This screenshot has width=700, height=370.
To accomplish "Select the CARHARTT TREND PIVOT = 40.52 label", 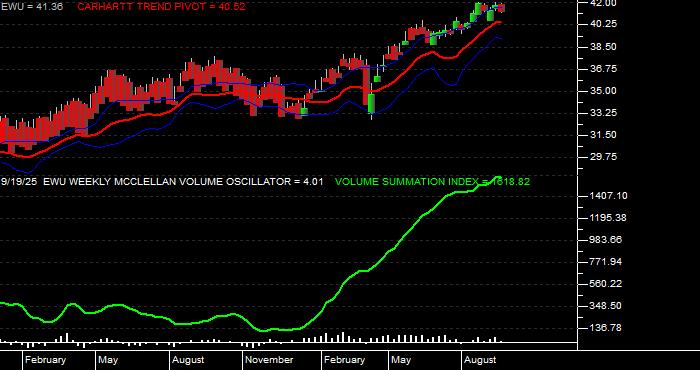I will pos(161,7).
